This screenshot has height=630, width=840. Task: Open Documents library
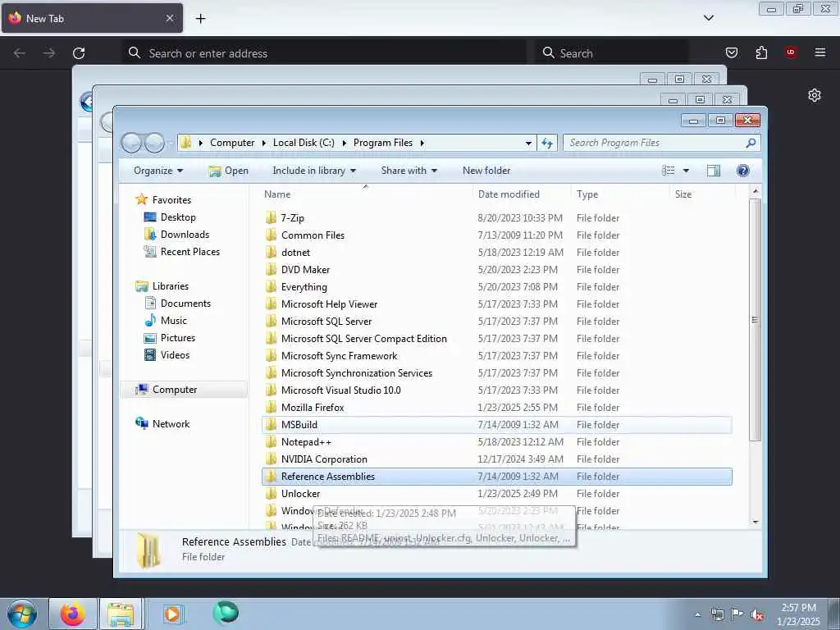coord(185,304)
